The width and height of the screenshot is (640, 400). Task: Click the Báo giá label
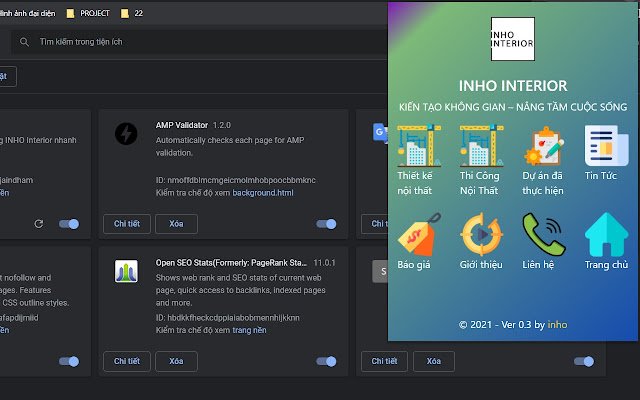pyautogui.click(x=414, y=264)
